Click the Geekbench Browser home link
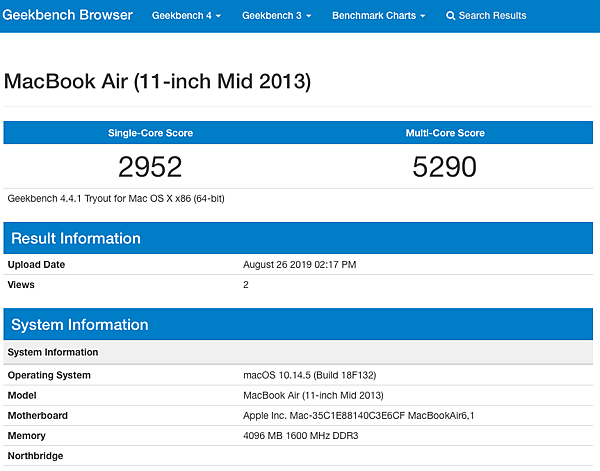 point(69,16)
